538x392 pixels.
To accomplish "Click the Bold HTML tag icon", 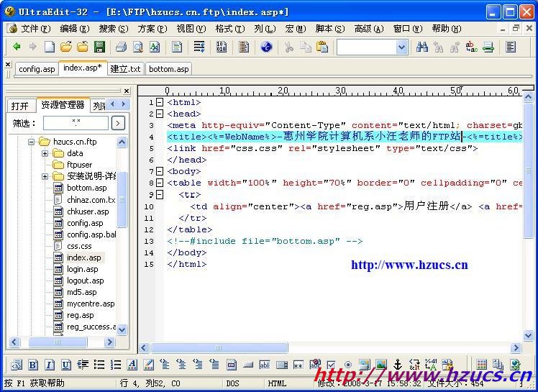I will pos(32,365).
